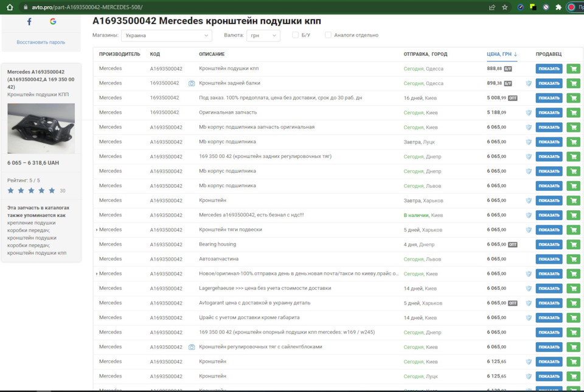Show seller for Mb корпус подшипника Луцк offer
The image size is (584, 392).
tap(549, 142)
